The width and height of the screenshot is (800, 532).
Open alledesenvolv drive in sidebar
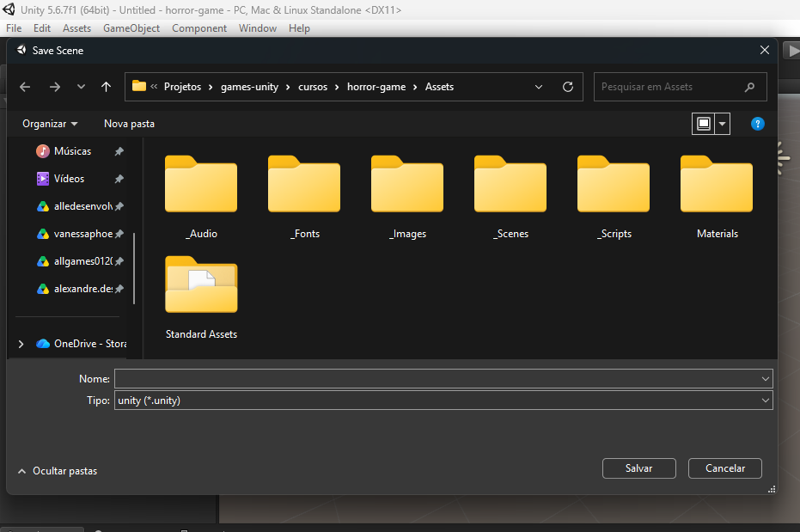pos(75,206)
